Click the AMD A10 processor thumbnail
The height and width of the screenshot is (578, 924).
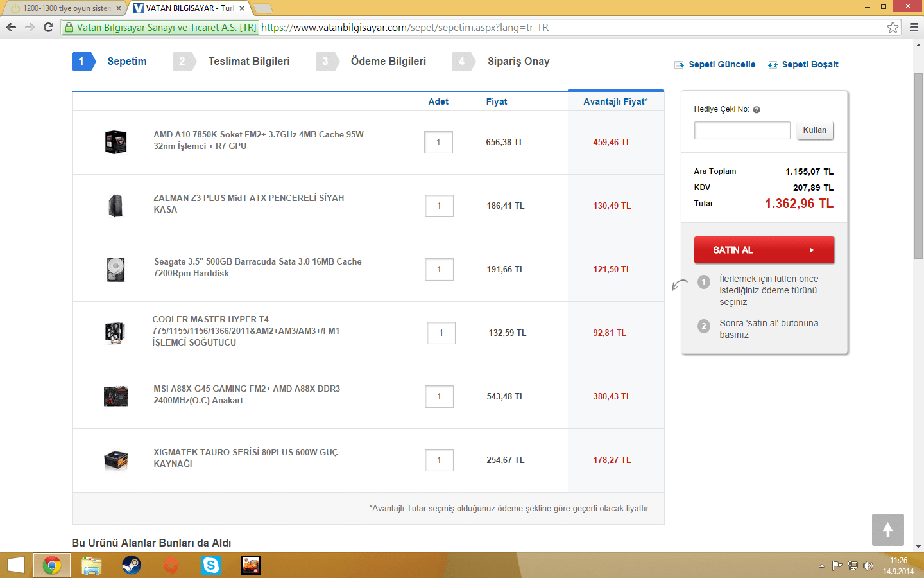tap(116, 142)
